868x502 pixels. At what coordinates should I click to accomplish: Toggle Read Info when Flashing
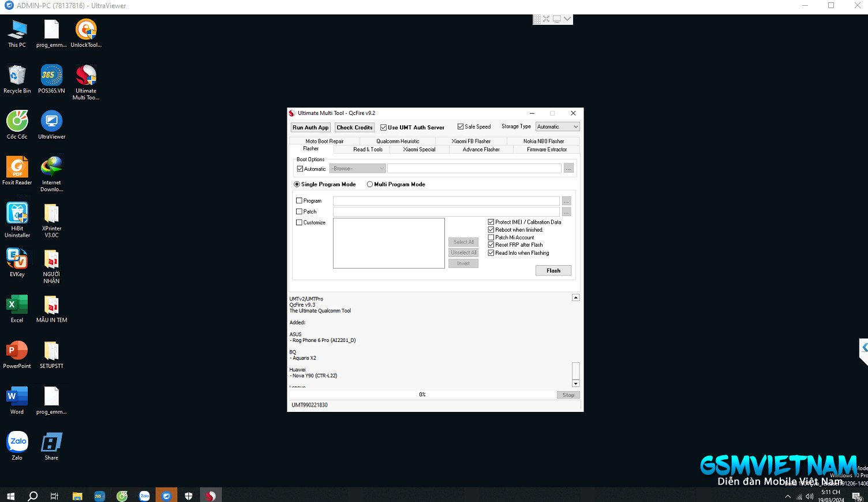click(518, 253)
